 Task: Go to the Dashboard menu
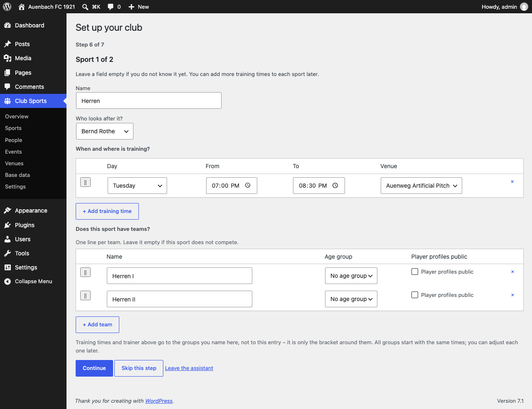click(33, 25)
